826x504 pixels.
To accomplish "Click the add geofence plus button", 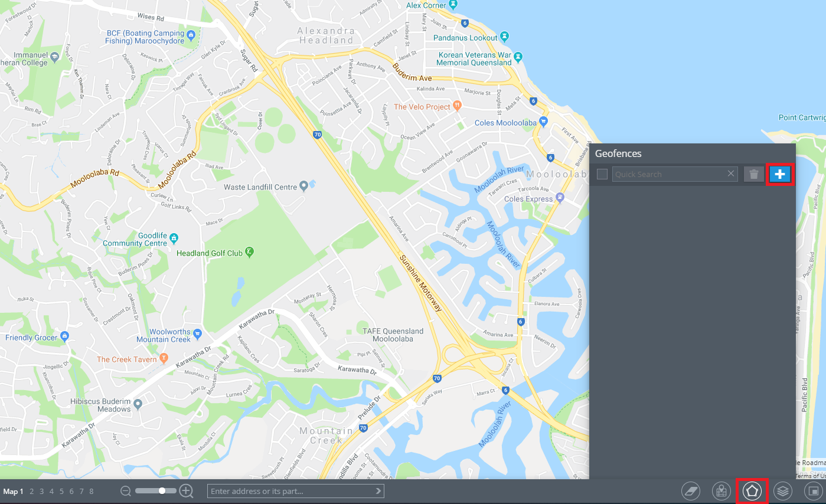I will pos(779,174).
